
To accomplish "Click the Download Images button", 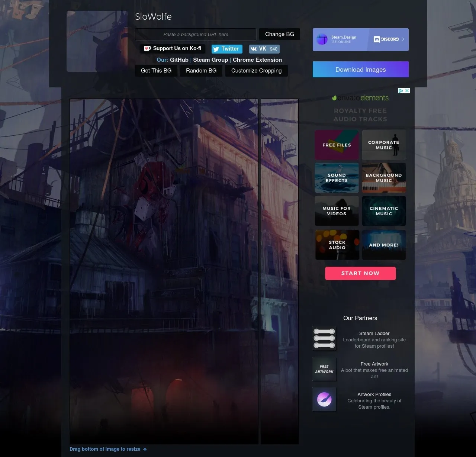I will click(x=361, y=70).
